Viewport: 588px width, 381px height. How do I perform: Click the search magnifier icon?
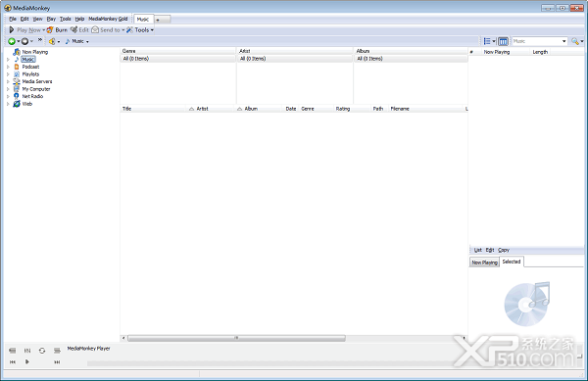575,41
